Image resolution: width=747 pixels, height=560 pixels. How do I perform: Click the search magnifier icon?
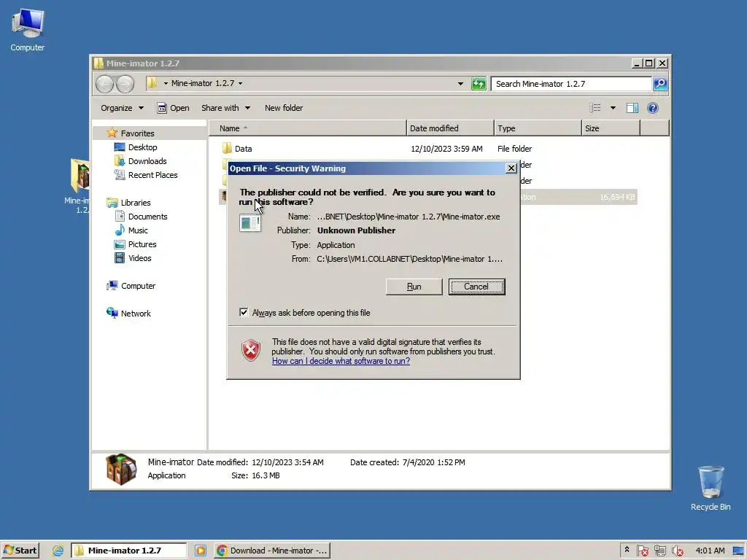pos(659,84)
